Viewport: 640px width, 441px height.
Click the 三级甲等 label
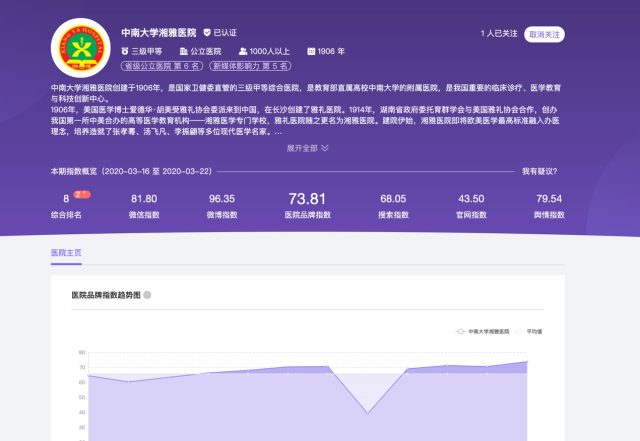(x=147, y=51)
